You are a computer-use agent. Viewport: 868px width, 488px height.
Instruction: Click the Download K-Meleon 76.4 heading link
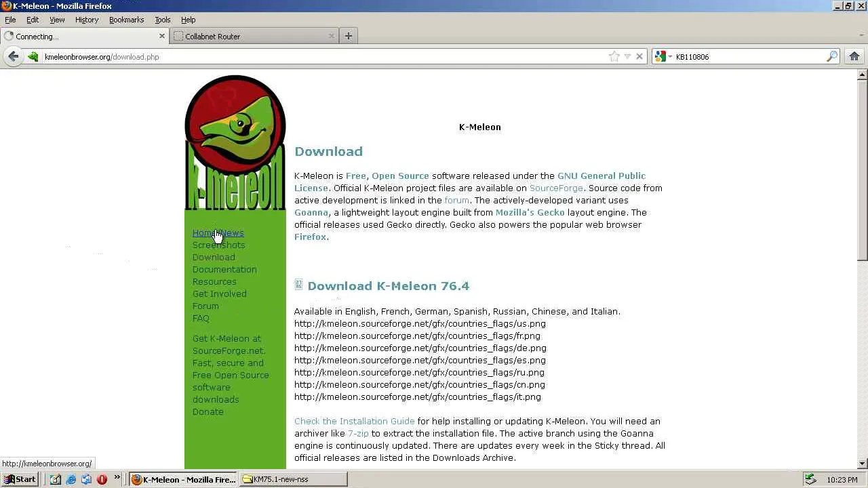388,286
